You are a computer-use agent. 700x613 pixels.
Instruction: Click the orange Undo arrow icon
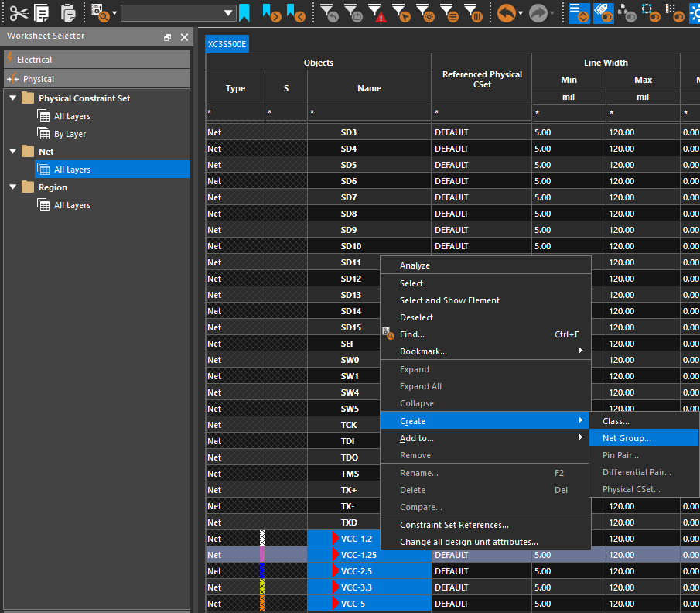505,12
